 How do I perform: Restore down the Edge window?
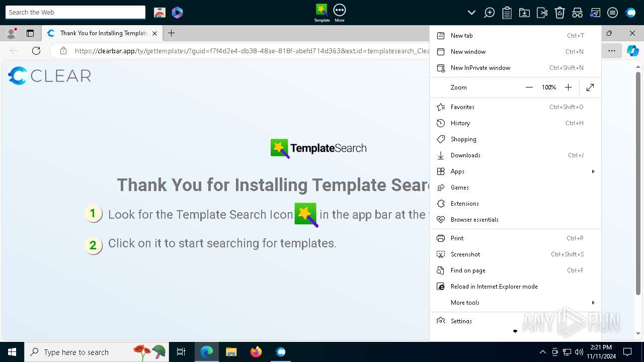609,33
